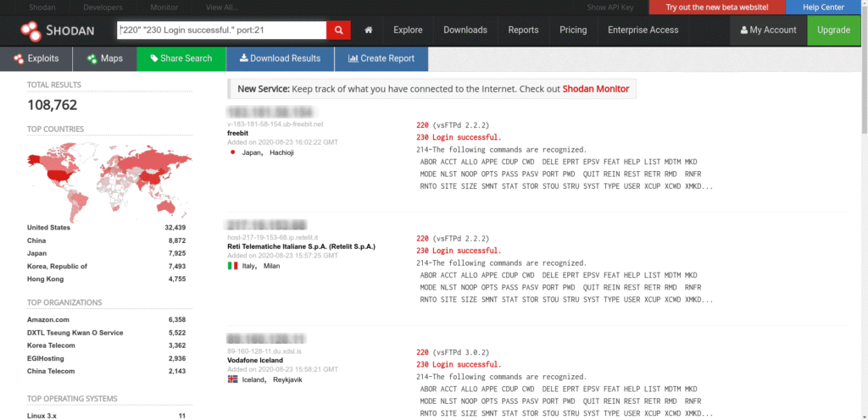Click the freebit organization name

(x=237, y=133)
